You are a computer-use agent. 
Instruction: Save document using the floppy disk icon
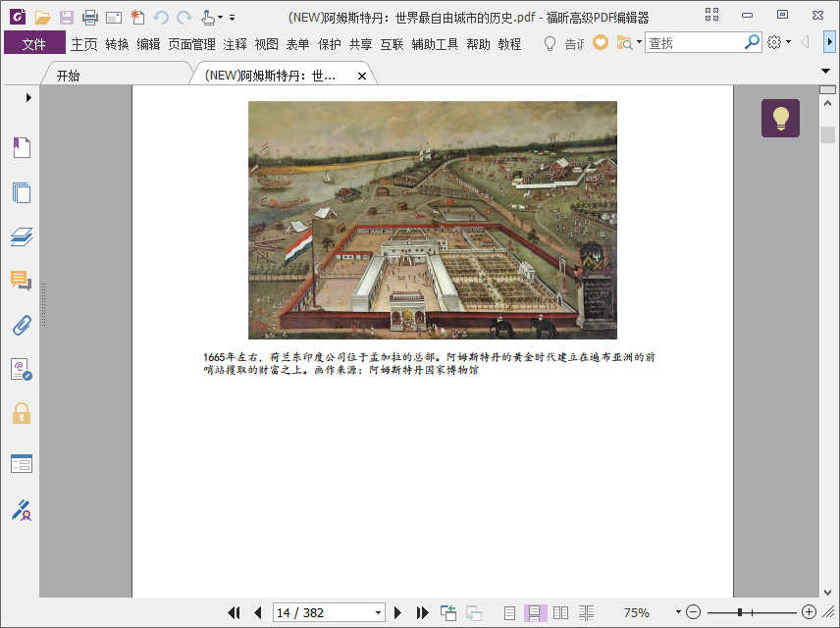tap(67, 18)
